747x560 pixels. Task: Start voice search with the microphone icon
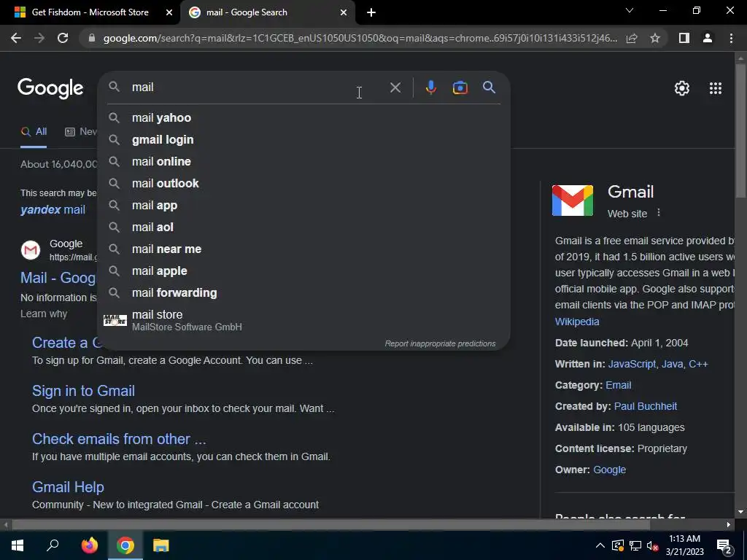pyautogui.click(x=430, y=87)
